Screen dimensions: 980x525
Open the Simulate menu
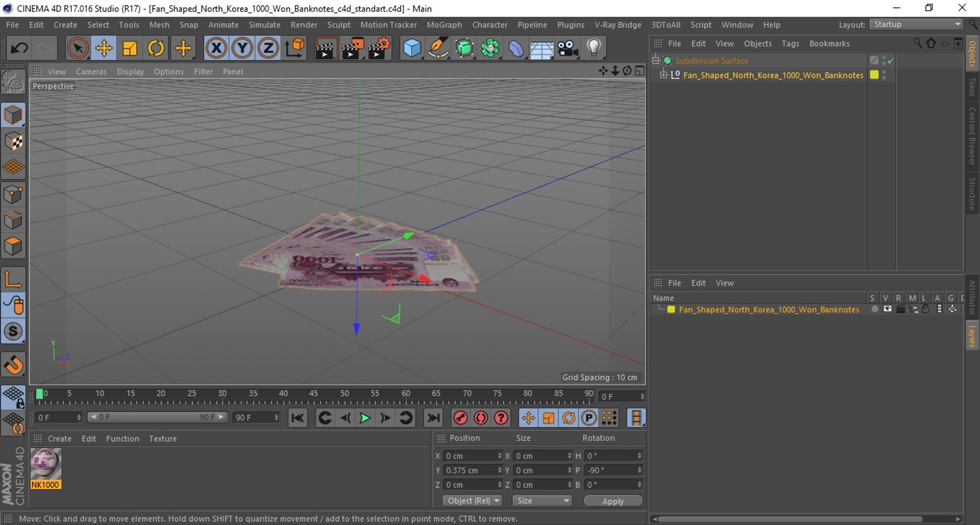tap(264, 25)
